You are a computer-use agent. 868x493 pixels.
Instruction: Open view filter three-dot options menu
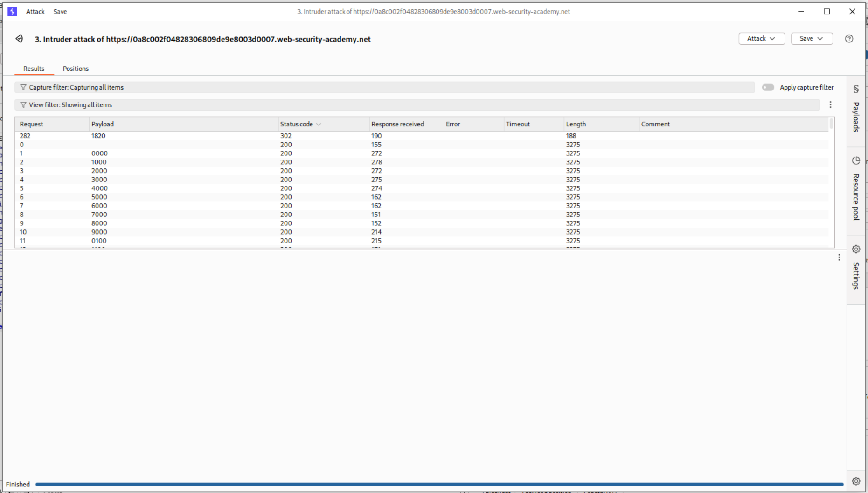tap(830, 105)
